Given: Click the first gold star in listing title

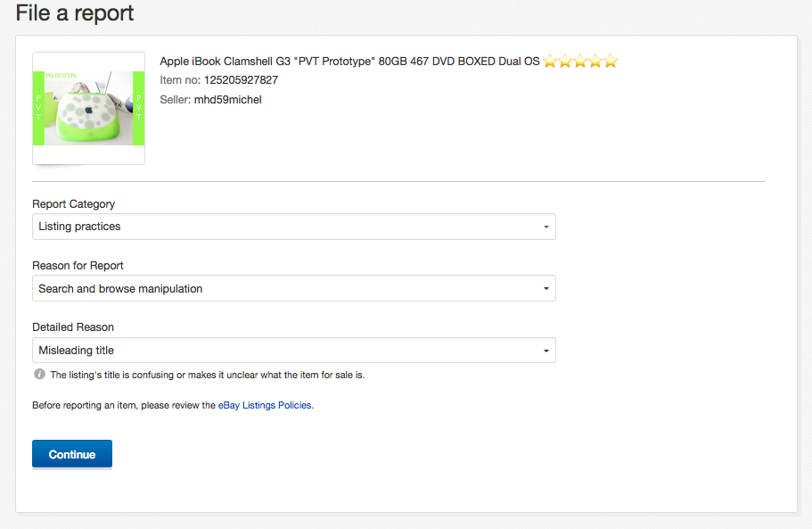Looking at the screenshot, I should pos(551,62).
